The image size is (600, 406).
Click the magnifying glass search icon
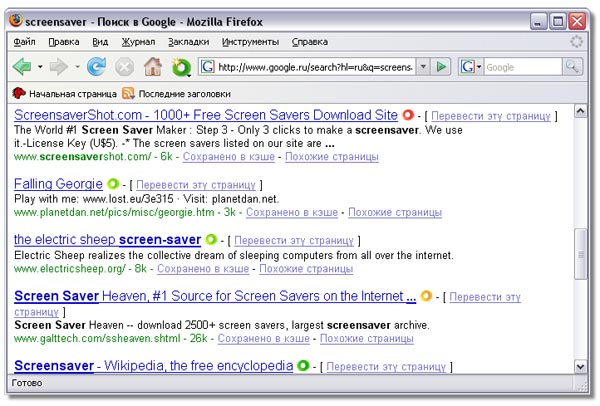point(572,67)
